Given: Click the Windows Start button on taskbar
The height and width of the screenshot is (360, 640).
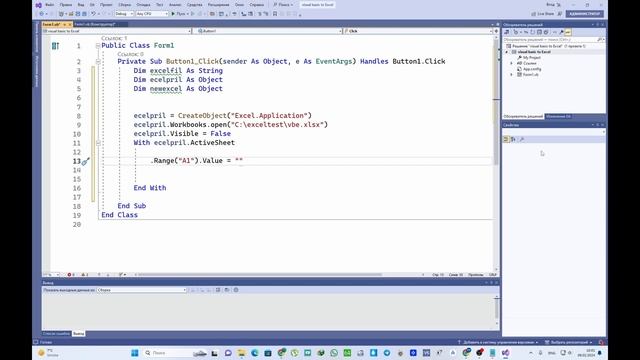Looking at the screenshot, I should pos(135,353).
